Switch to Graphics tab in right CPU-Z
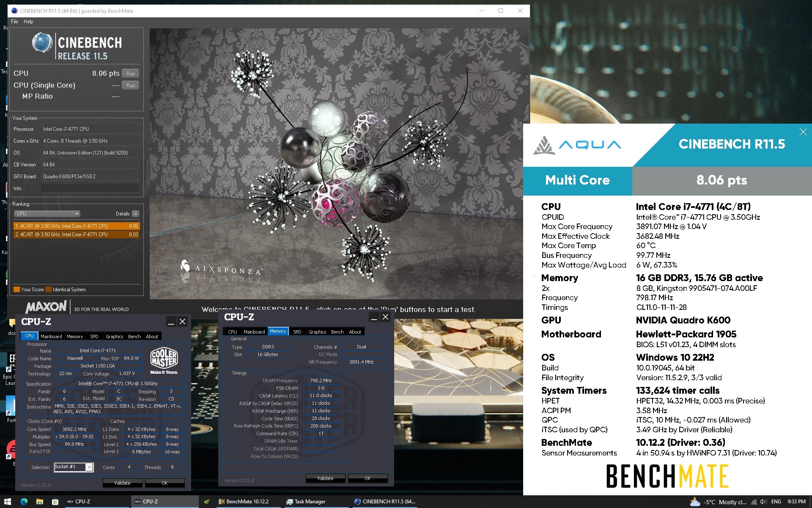 pyautogui.click(x=318, y=332)
